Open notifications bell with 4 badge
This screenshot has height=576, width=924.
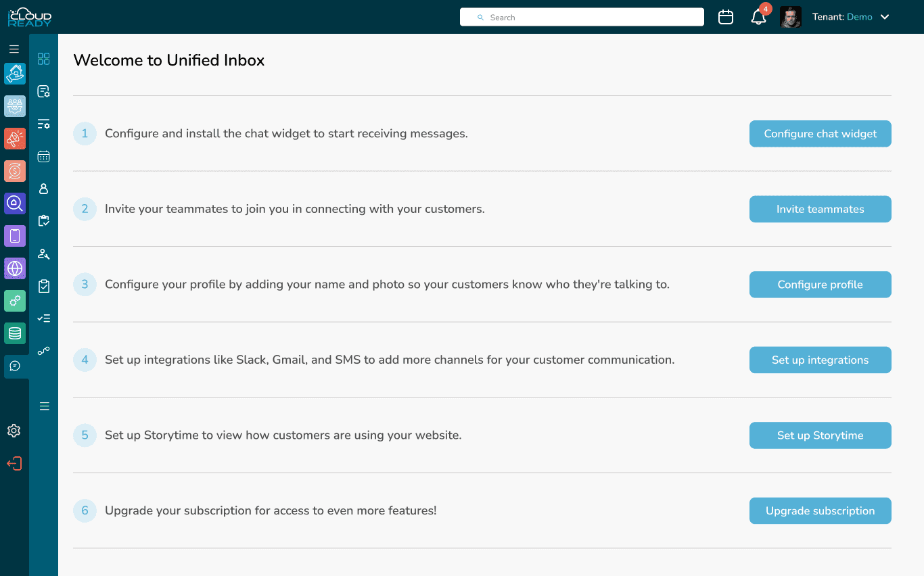(x=759, y=17)
